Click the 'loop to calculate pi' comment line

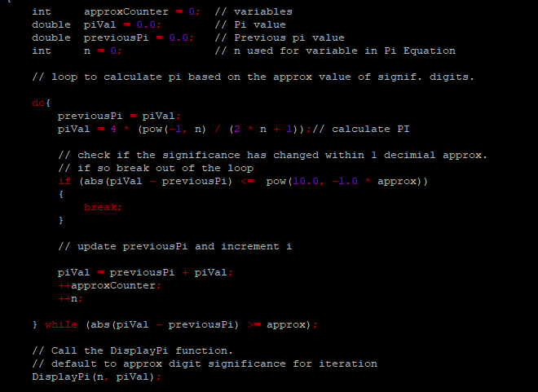(254, 77)
